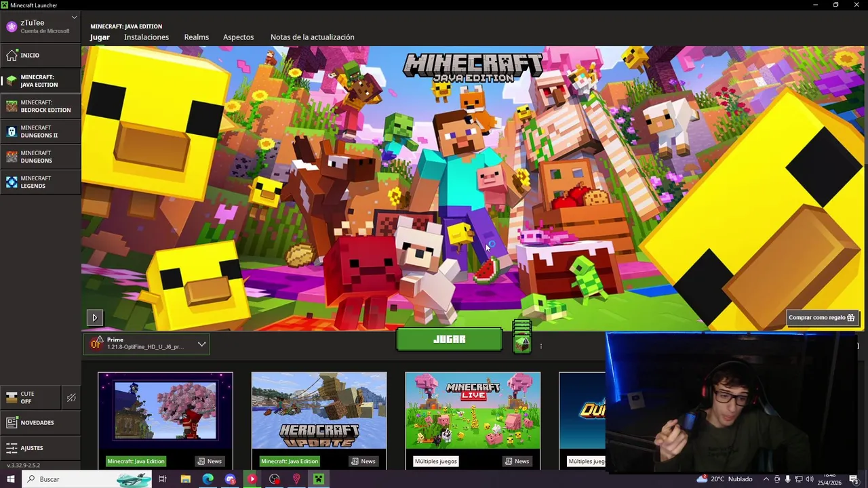Click Comprar como regalo button

click(x=821, y=317)
